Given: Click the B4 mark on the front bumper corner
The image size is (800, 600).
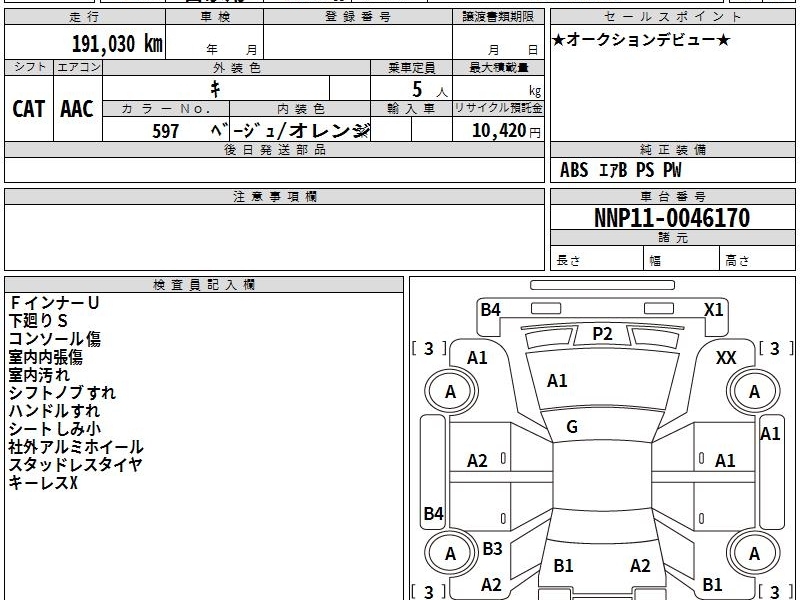Looking at the screenshot, I should click(x=490, y=310).
